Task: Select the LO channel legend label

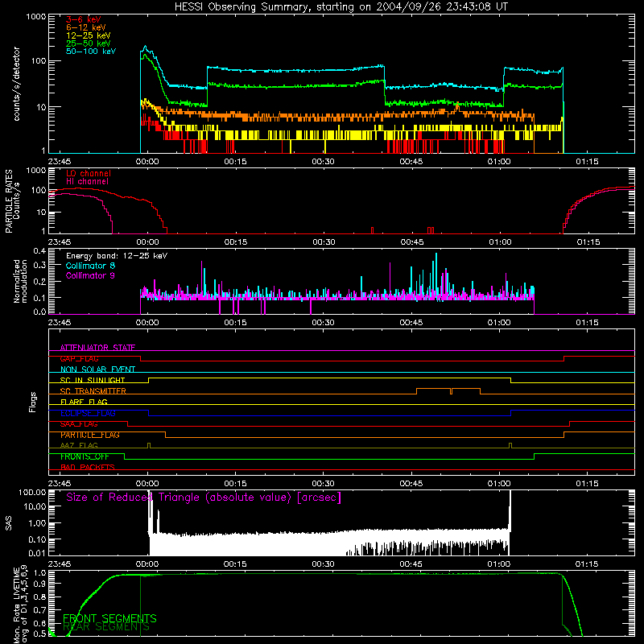Action: [89, 173]
